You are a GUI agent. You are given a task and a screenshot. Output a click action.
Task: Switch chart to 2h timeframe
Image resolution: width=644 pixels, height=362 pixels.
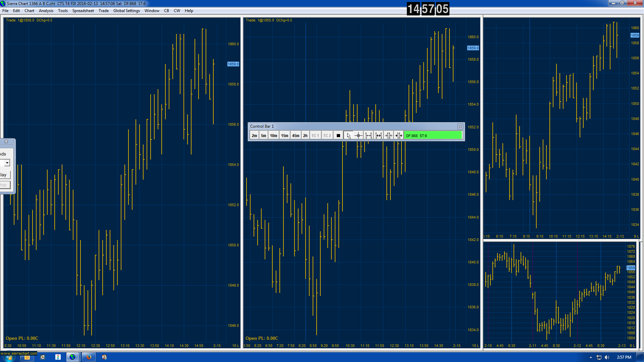point(305,135)
